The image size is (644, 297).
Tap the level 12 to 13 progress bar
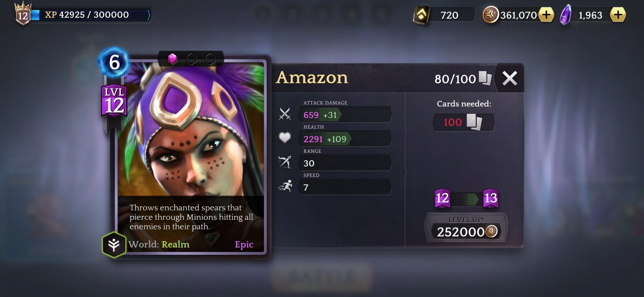click(466, 199)
